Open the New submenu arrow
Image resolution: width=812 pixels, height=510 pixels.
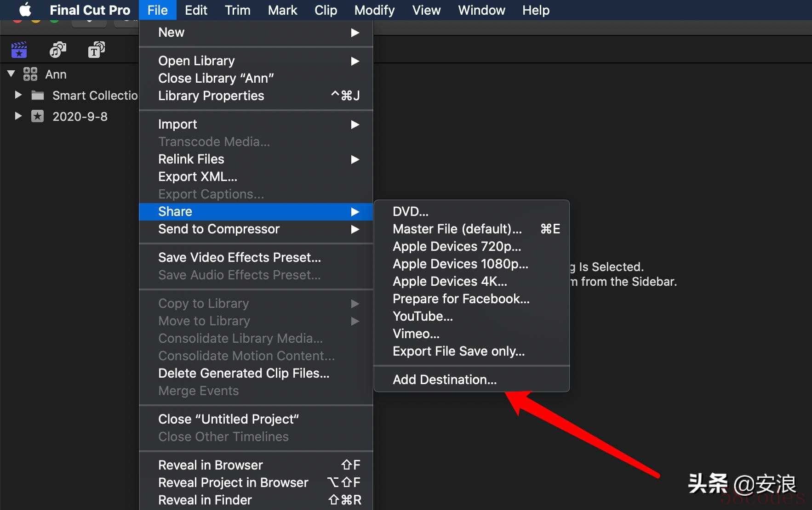point(355,33)
